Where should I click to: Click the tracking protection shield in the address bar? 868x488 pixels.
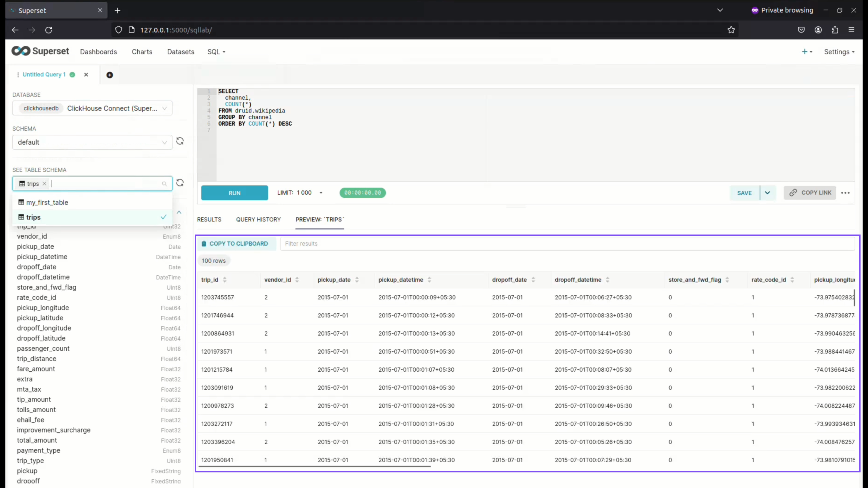pyautogui.click(x=118, y=30)
